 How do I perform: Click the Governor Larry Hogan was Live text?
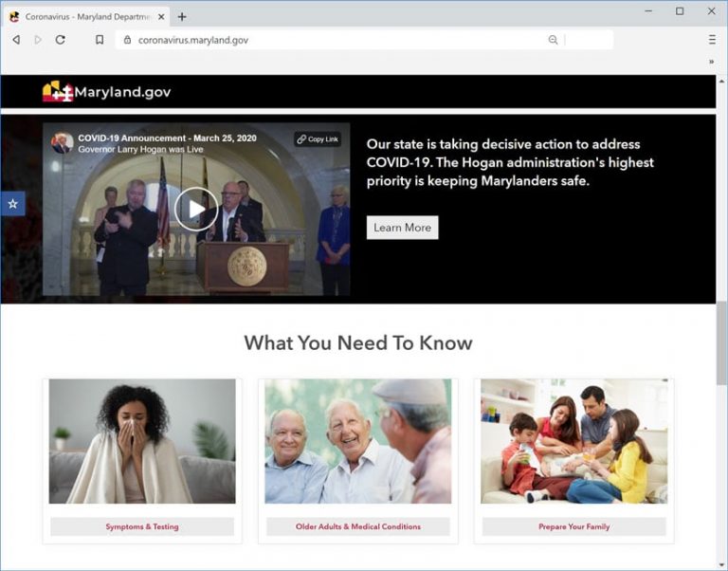(x=140, y=150)
